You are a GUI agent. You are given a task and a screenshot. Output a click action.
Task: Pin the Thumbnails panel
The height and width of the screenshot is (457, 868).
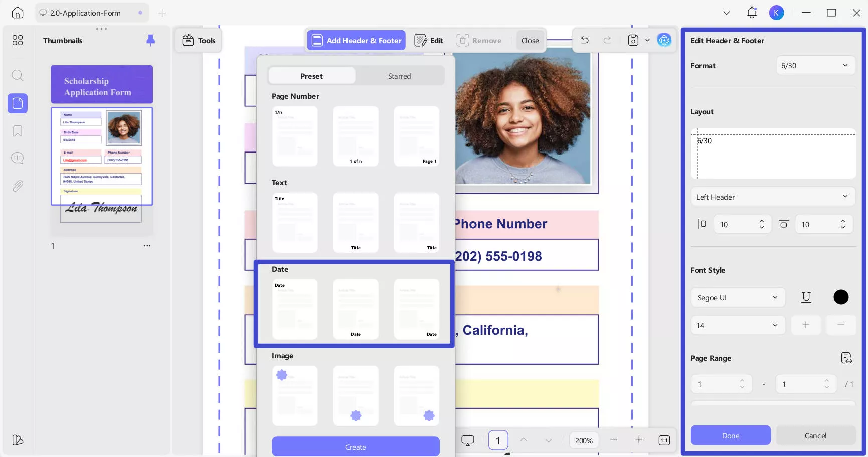[150, 40]
